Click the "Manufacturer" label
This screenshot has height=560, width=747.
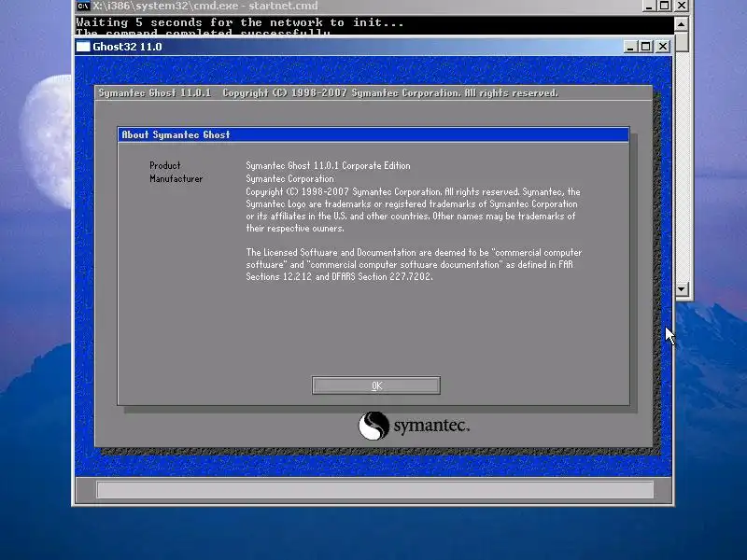[x=176, y=179]
